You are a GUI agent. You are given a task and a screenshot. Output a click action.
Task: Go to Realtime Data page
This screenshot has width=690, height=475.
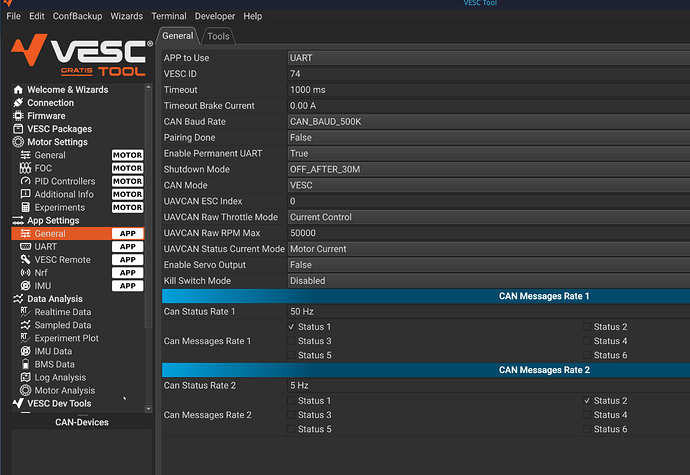[x=77, y=312]
